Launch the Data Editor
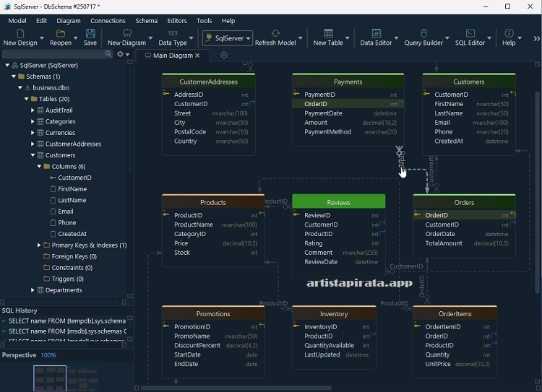 point(376,33)
